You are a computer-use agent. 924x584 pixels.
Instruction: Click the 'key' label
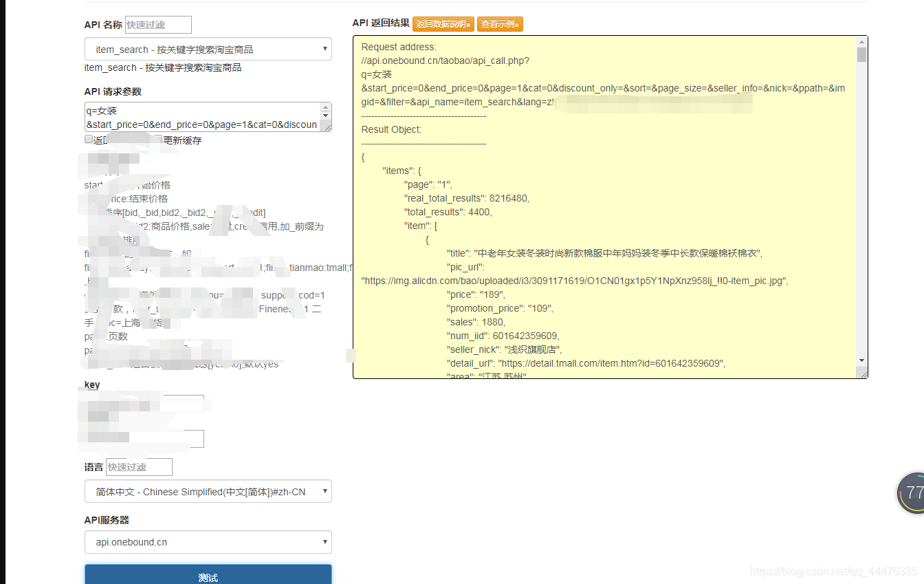[x=92, y=385]
